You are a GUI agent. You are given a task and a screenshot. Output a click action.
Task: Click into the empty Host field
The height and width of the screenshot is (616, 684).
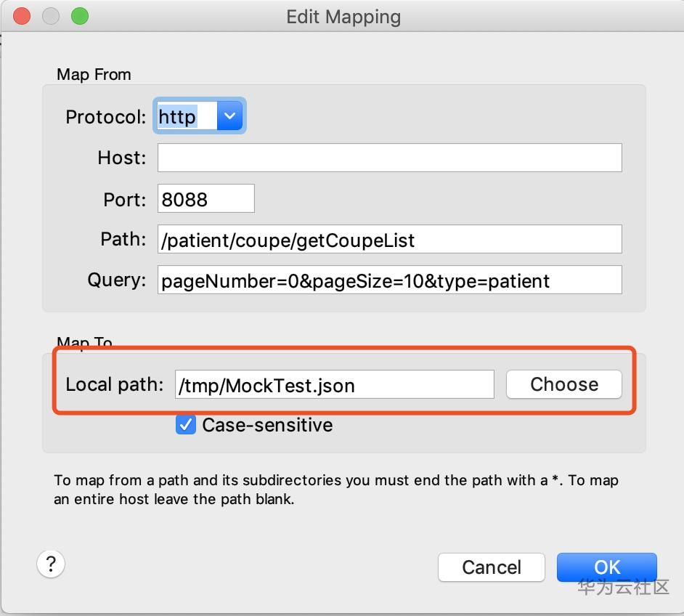tap(389, 158)
